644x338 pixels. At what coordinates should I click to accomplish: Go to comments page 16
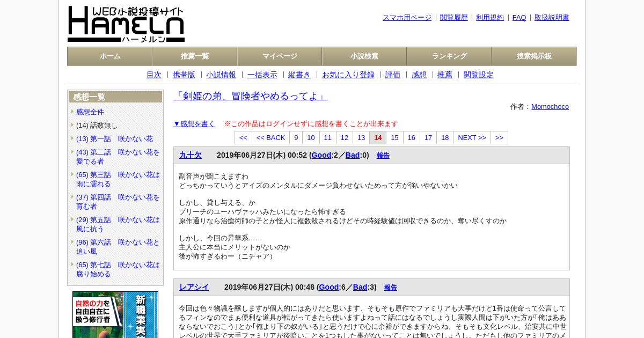(412, 138)
